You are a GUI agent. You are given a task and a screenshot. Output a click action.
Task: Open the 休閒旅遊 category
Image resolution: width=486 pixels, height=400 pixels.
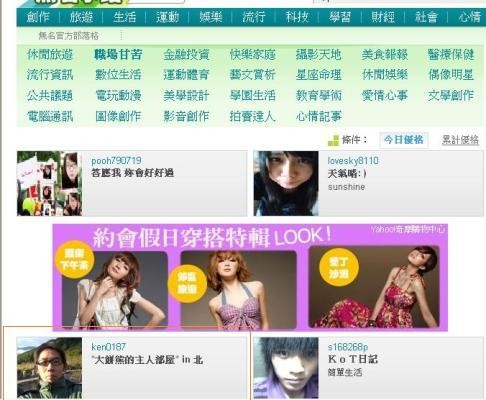click(x=50, y=54)
